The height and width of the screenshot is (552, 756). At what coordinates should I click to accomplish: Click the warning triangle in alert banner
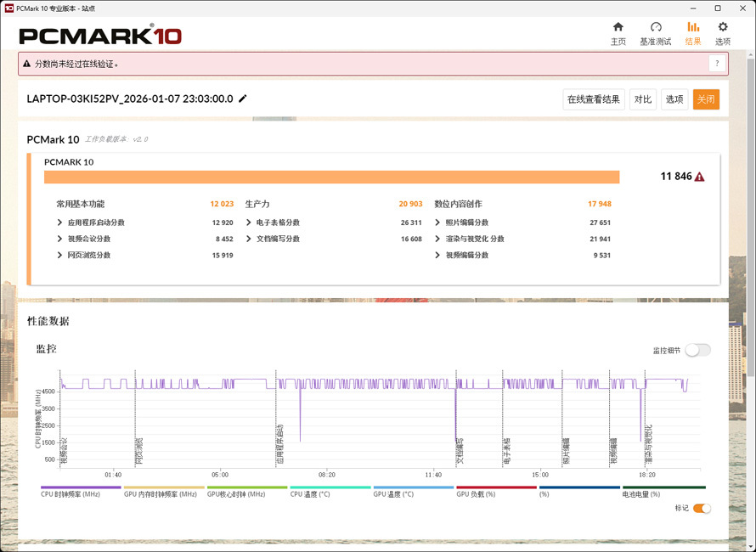click(x=27, y=64)
